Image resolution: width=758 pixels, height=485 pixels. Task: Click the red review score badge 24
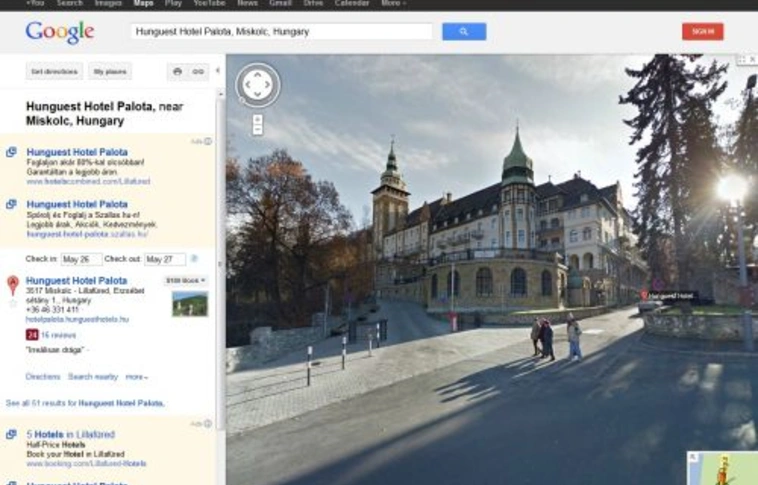coord(32,335)
